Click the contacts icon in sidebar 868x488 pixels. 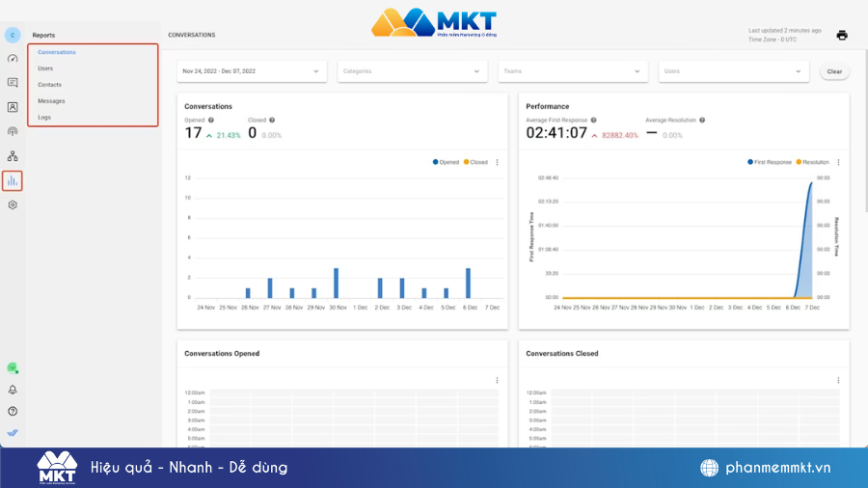point(13,107)
